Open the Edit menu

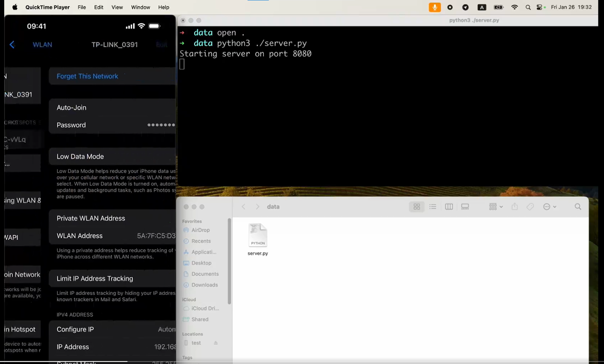tap(99, 7)
